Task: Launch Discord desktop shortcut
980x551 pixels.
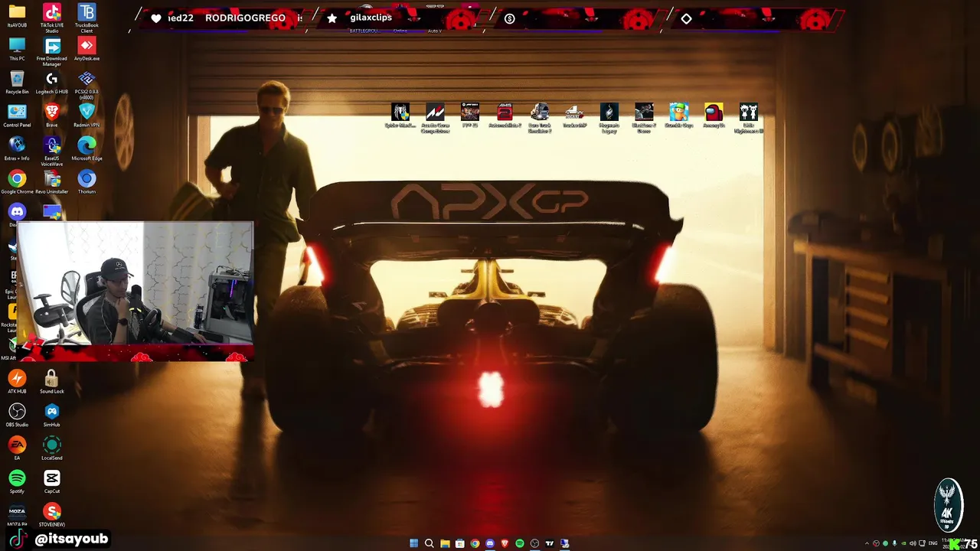Action: point(17,212)
